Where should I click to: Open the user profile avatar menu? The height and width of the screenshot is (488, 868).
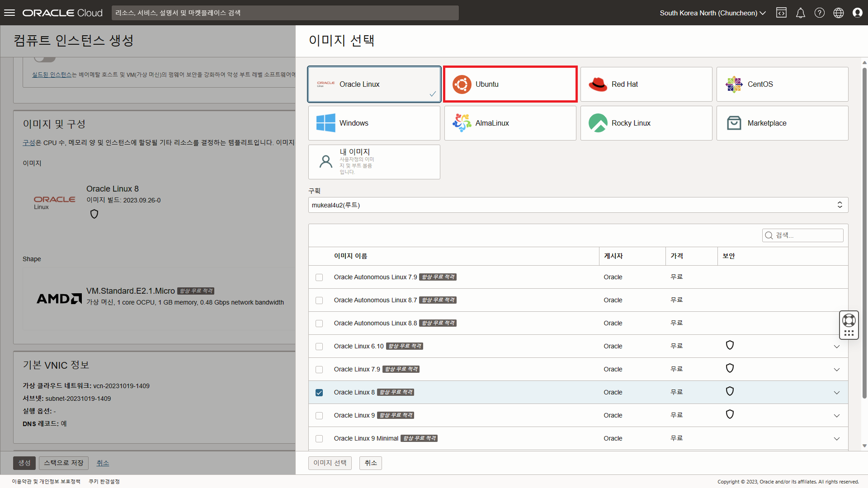(x=857, y=13)
